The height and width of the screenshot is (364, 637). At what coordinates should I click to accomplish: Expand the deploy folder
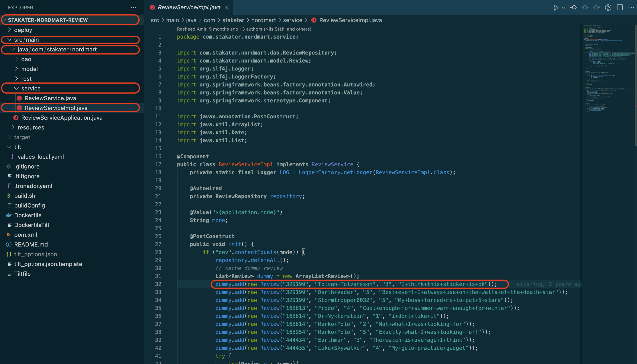coord(23,30)
